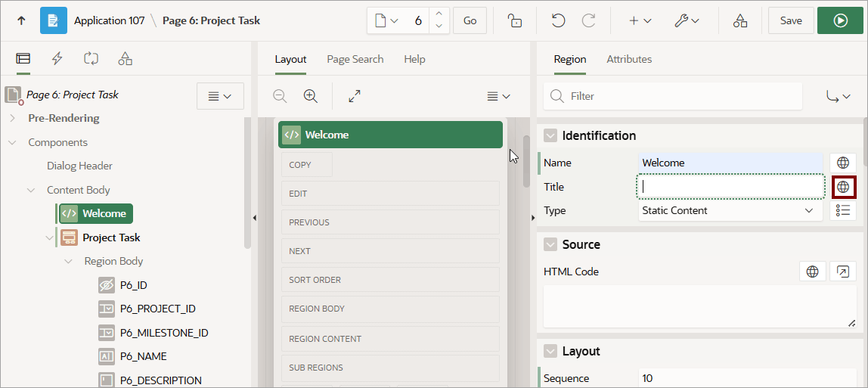
Task: Select the Processing tab icon
Action: [91, 58]
